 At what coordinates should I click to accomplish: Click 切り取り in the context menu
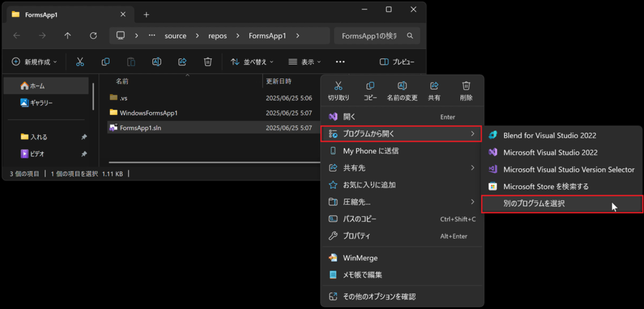click(338, 91)
